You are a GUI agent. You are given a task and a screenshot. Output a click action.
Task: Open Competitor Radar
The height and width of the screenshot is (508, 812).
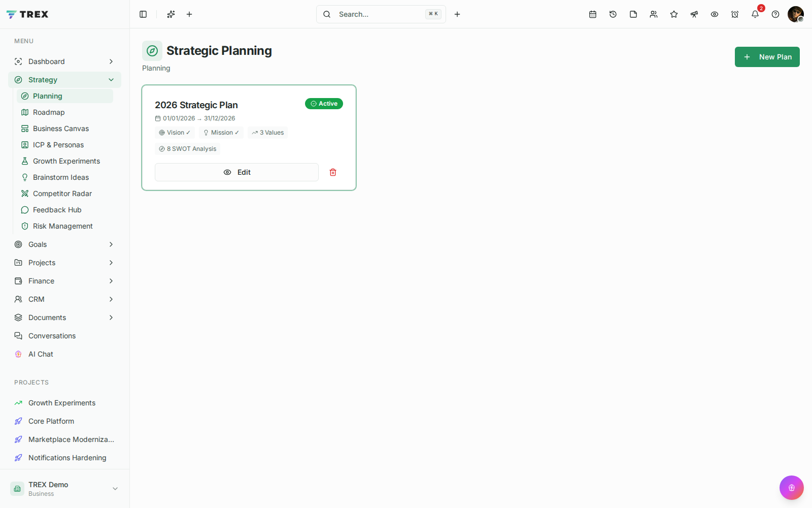pos(65,194)
